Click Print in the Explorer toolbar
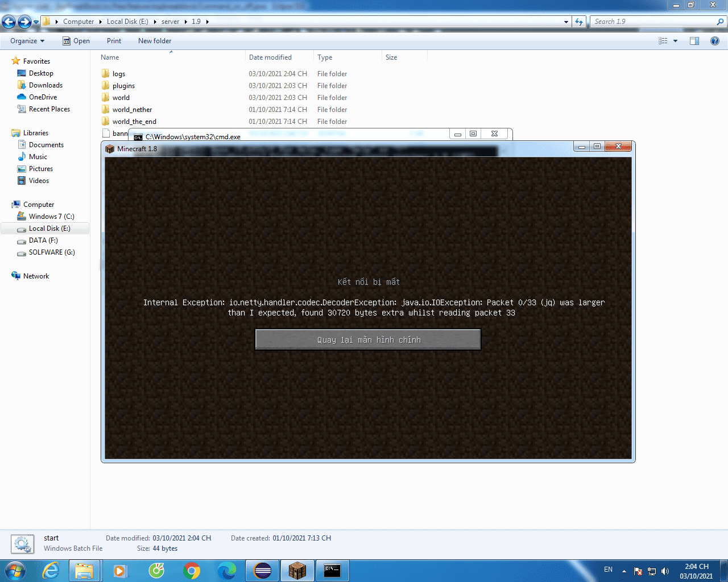 (114, 41)
